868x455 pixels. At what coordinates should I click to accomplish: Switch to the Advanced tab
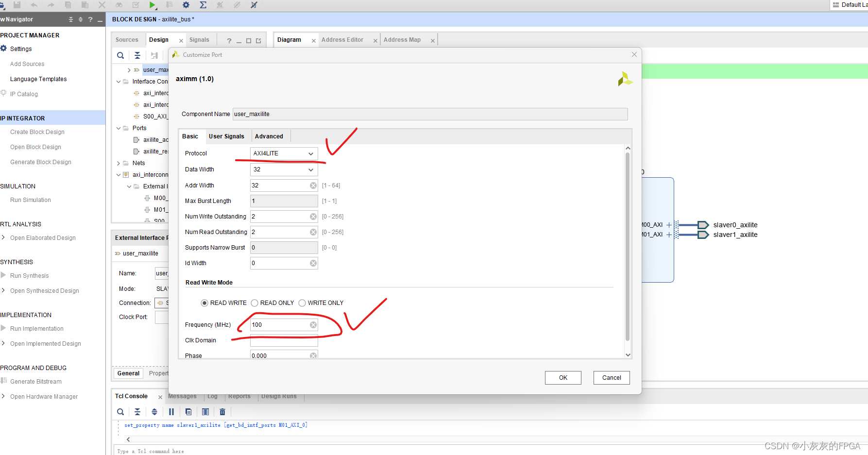tap(269, 136)
